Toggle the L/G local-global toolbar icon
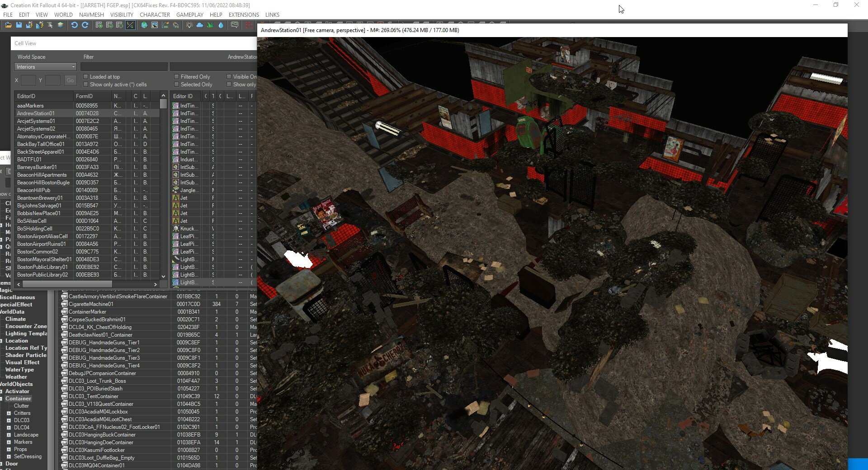This screenshot has width=868, height=470. pyautogui.click(x=130, y=25)
